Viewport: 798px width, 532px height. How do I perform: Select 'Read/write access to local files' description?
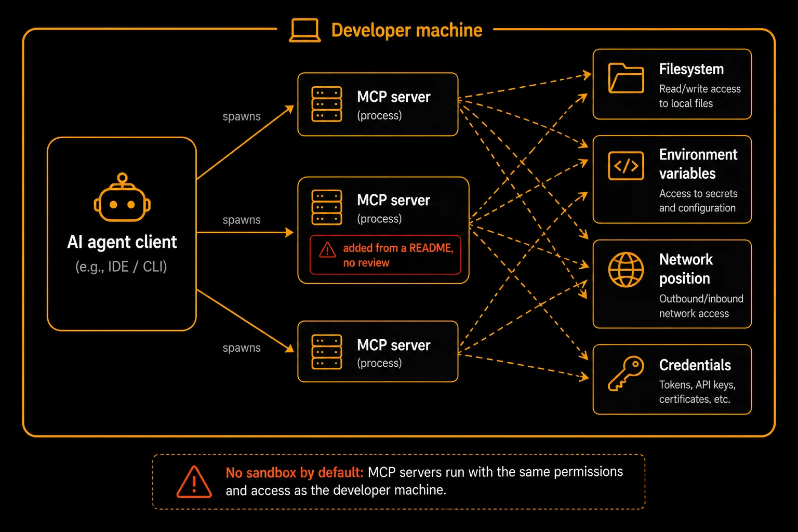click(700, 96)
